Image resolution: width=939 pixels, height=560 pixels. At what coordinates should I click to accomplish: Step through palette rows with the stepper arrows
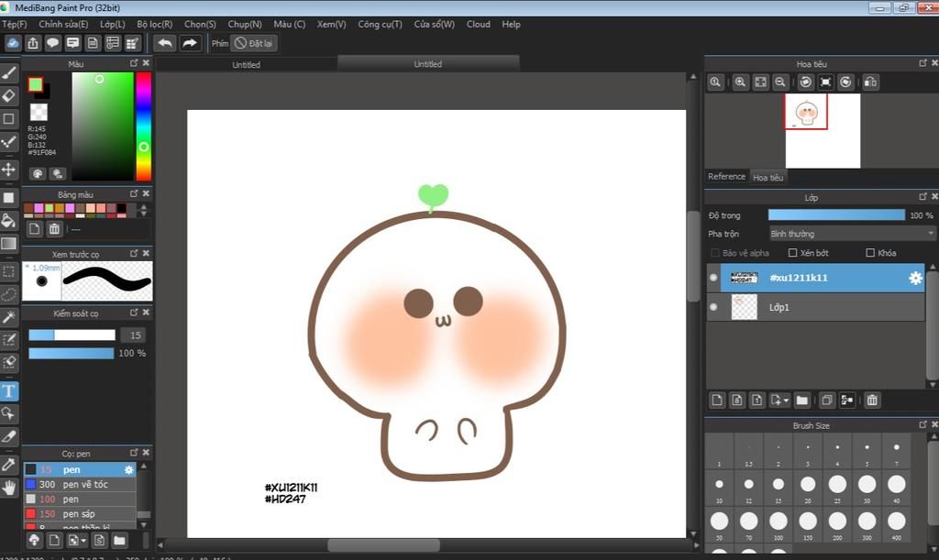tap(143, 210)
